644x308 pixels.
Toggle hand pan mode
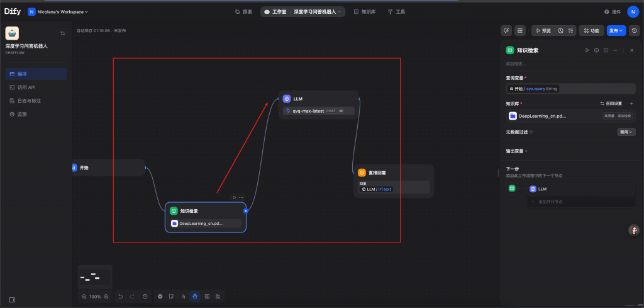pyautogui.click(x=195, y=296)
